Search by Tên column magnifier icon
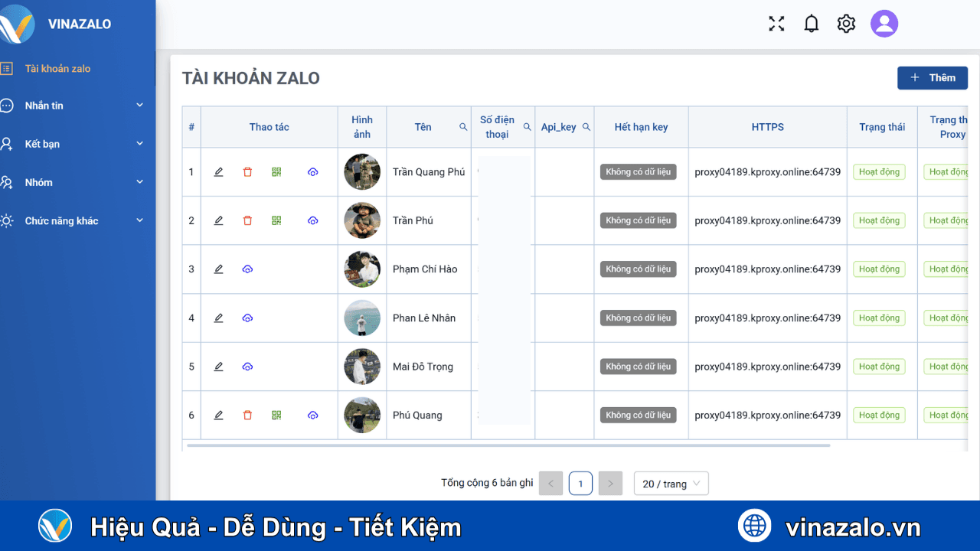 [463, 127]
